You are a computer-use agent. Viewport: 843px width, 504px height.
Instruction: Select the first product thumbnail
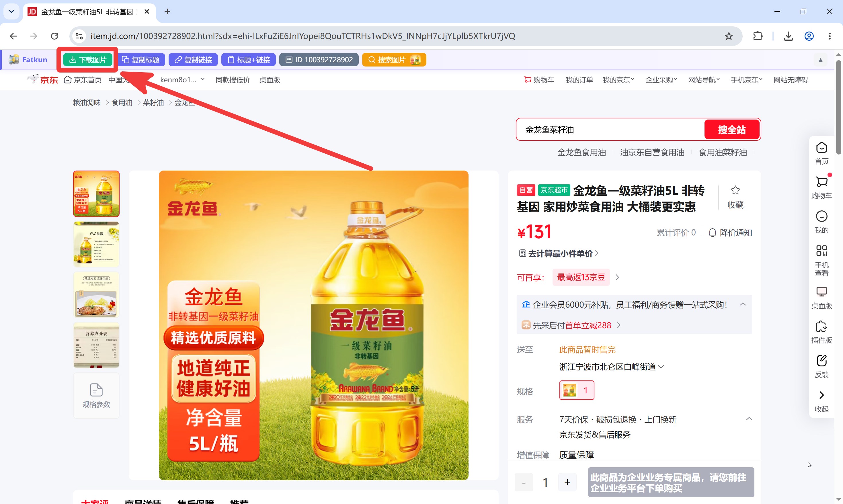point(96,194)
